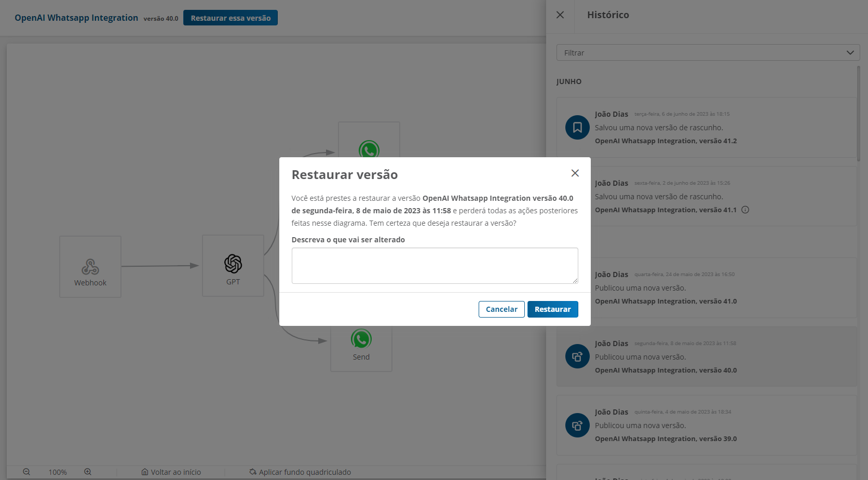Open history entry versão 41.2
Image resolution: width=868 pixels, height=480 pixels.
pos(707,127)
